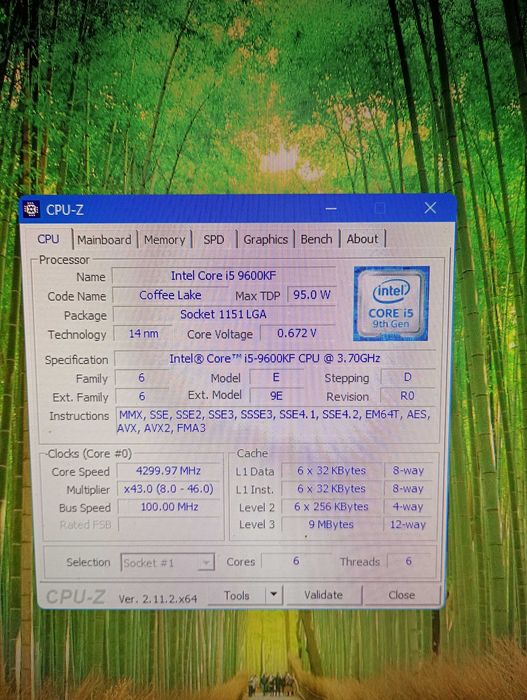Click the Close button at bottom

pyautogui.click(x=402, y=595)
